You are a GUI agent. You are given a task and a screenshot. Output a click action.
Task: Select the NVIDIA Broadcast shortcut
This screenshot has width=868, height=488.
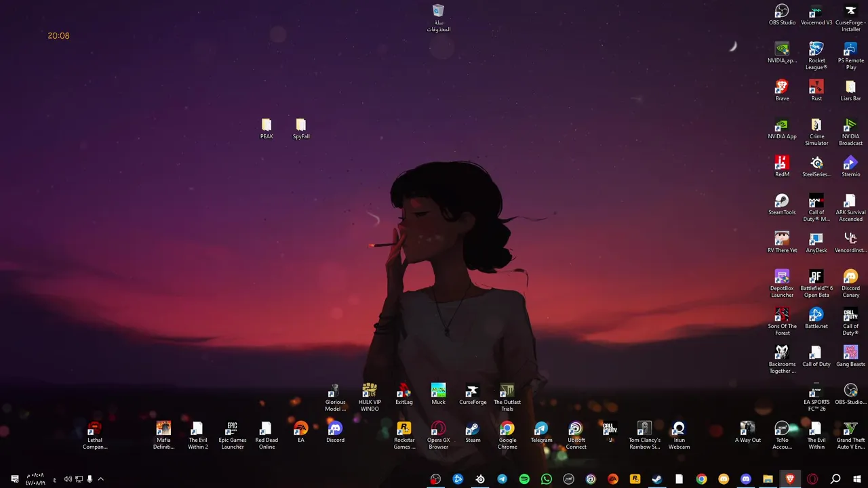click(x=850, y=132)
